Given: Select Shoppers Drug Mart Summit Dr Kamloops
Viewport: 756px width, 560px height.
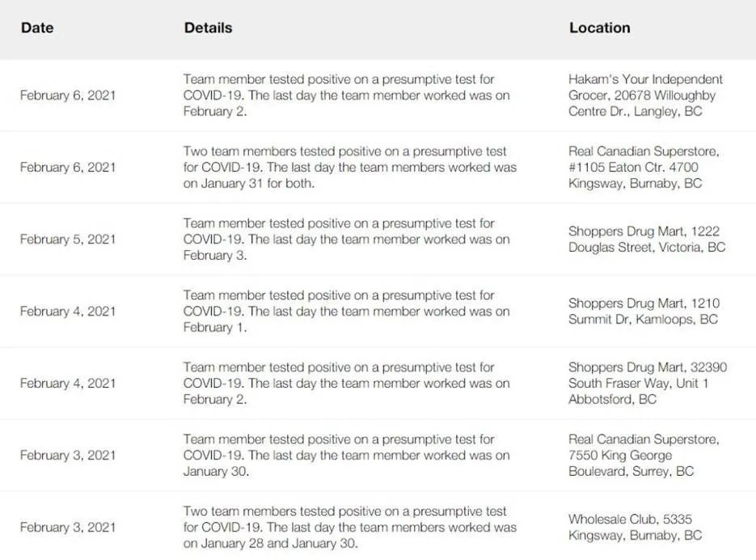Looking at the screenshot, I should pos(644,311).
